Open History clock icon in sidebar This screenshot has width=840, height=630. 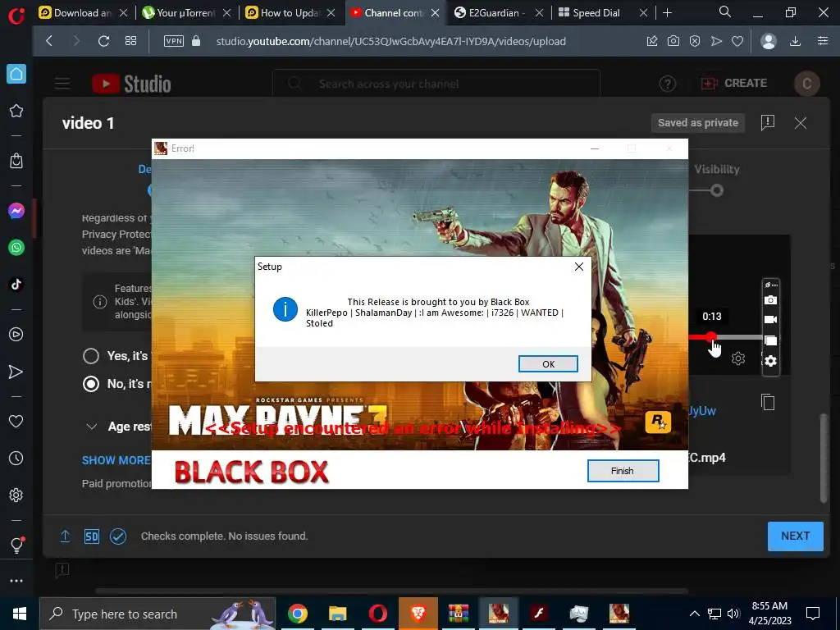click(16, 458)
